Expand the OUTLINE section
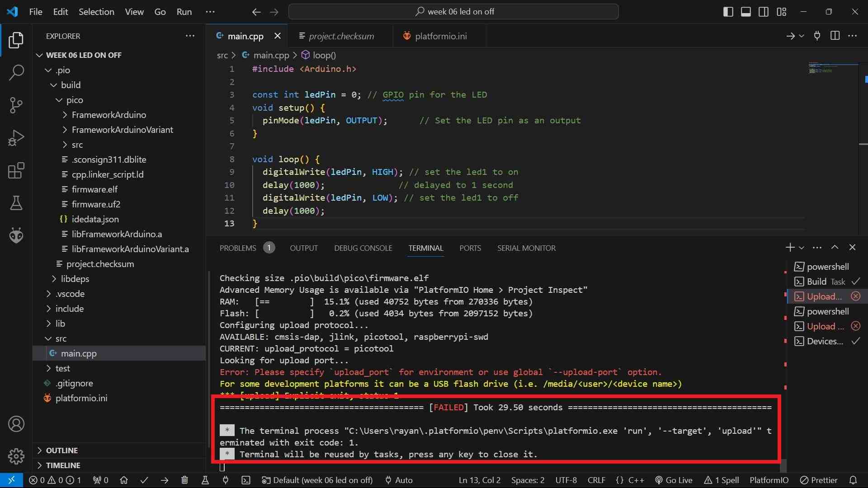Screen dimensions: 868x488 62,450
